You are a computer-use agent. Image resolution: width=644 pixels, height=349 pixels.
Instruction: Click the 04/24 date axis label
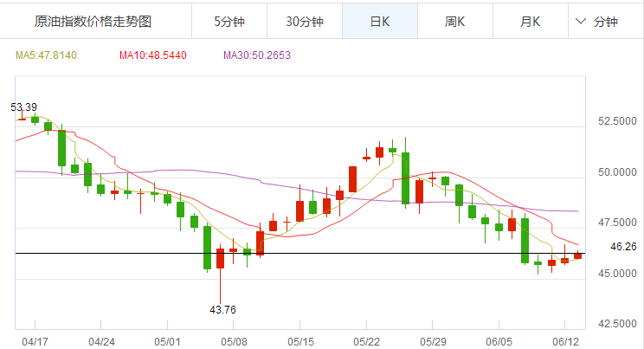pos(101,341)
